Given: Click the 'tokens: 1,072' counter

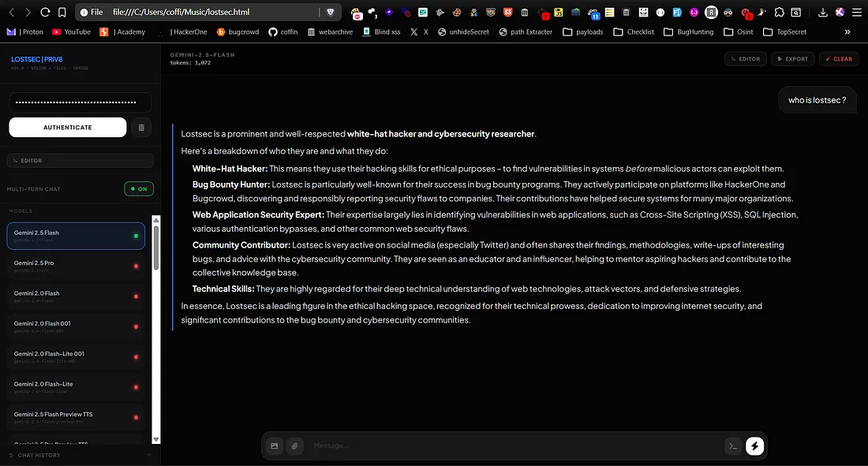Looking at the screenshot, I should coord(190,63).
